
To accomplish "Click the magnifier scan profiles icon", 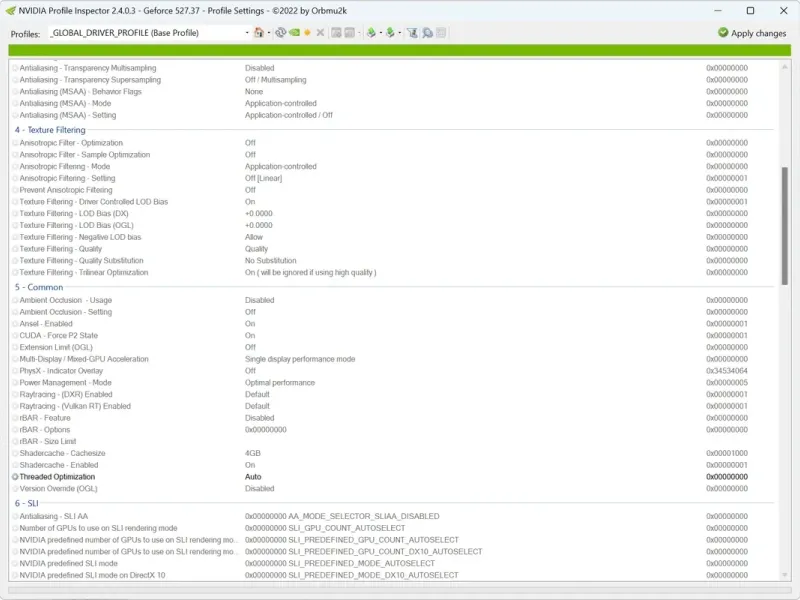I will tap(428, 33).
